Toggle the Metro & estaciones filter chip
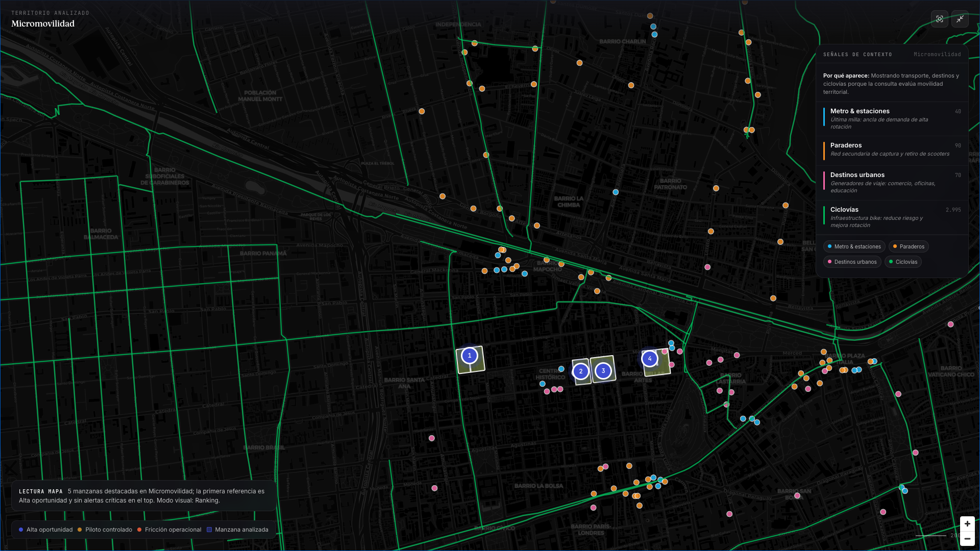Image resolution: width=980 pixels, height=551 pixels. [x=854, y=246]
